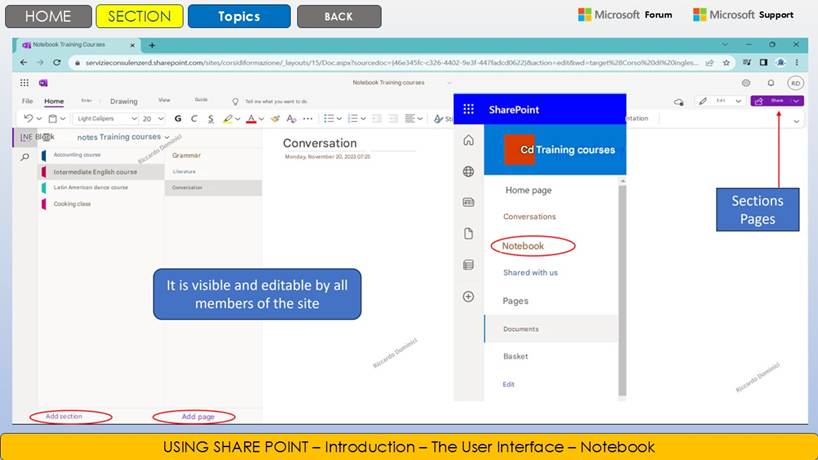The height and width of the screenshot is (460, 818).
Task: Open a new browser tab with plus
Action: coord(152,45)
